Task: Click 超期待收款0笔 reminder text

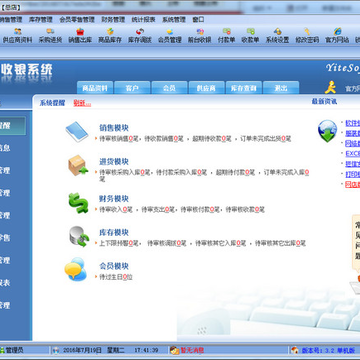Action: [x=212, y=139]
